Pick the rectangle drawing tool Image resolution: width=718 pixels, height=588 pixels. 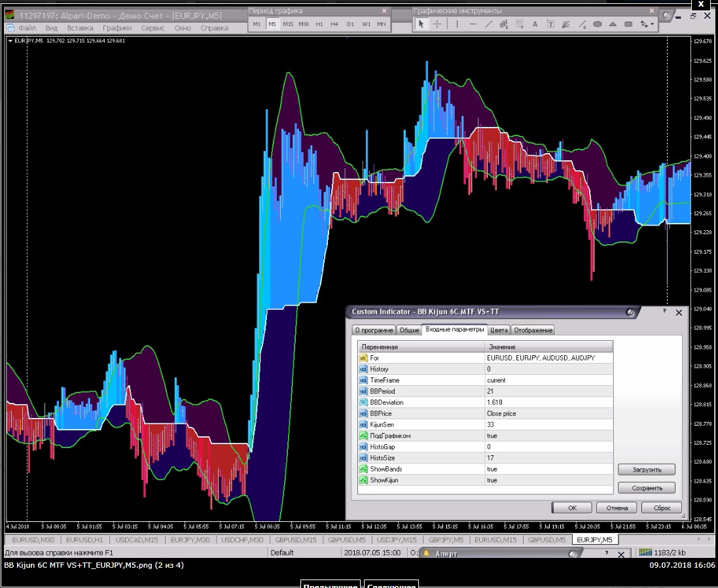628,24
